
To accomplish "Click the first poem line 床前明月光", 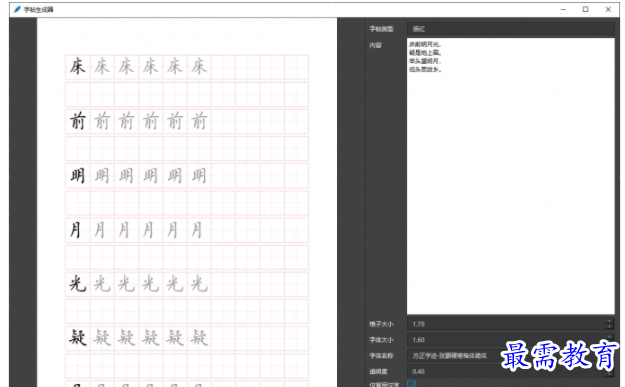I will coord(425,44).
